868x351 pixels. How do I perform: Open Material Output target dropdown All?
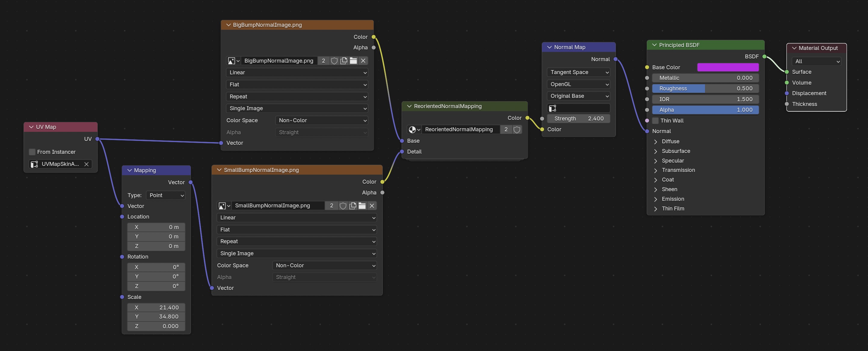(x=816, y=61)
